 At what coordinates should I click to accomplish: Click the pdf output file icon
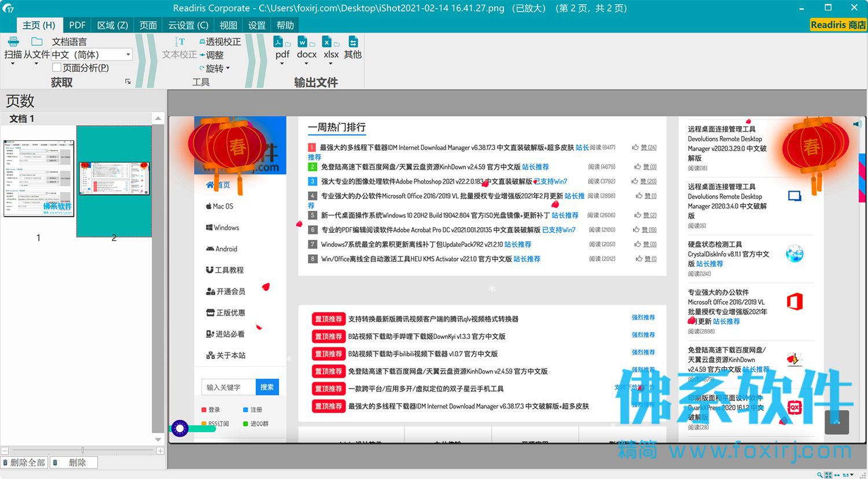coord(278,42)
